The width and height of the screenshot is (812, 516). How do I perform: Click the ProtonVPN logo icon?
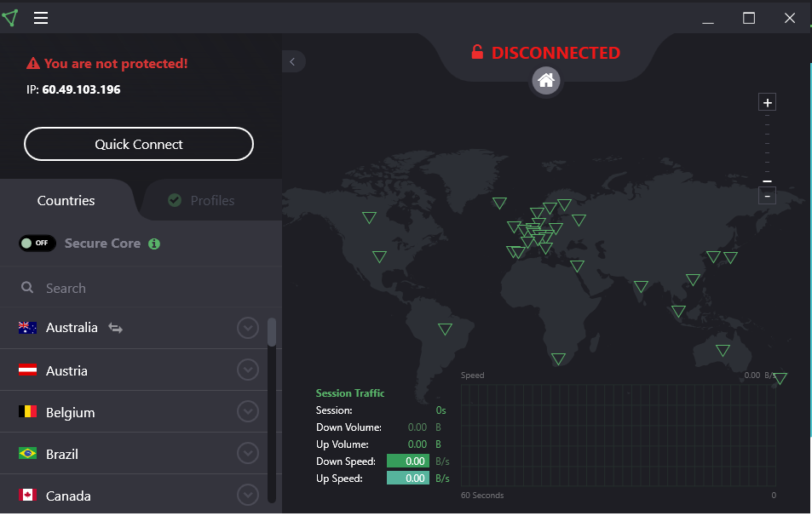(x=10, y=18)
